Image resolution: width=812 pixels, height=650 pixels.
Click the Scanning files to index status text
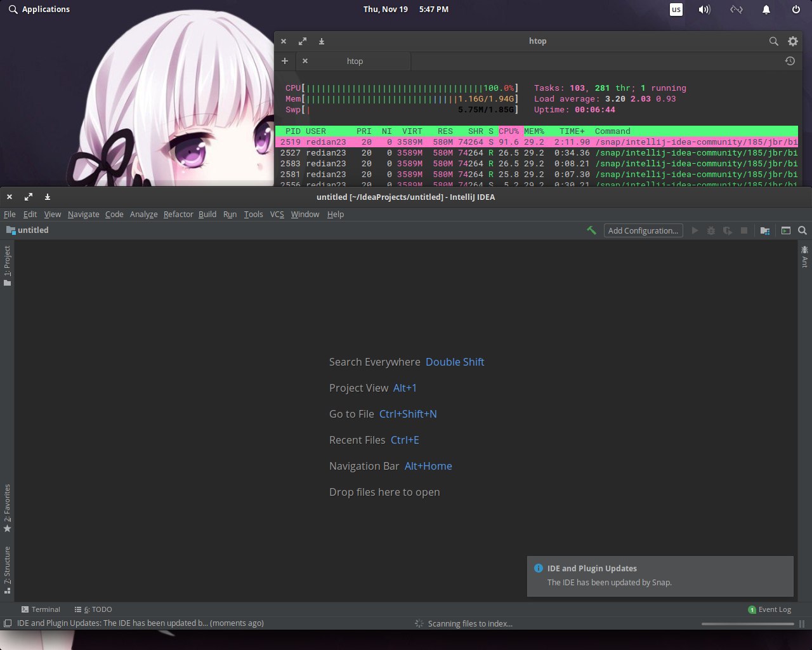(470, 623)
